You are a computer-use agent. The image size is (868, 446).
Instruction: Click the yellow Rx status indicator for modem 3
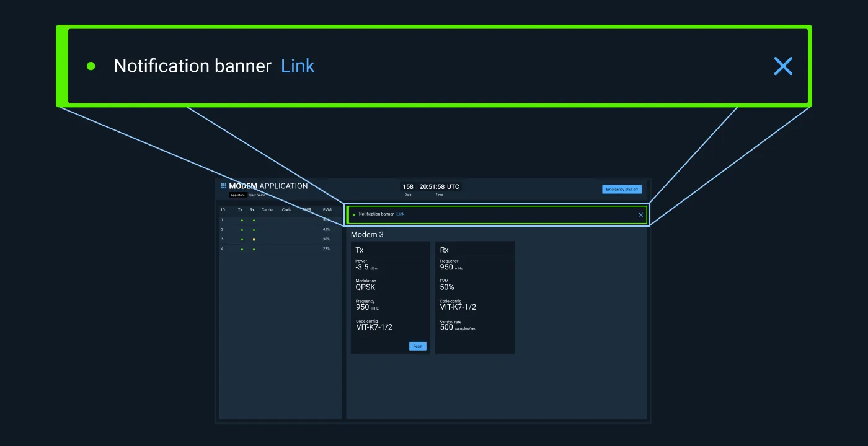pyautogui.click(x=254, y=240)
